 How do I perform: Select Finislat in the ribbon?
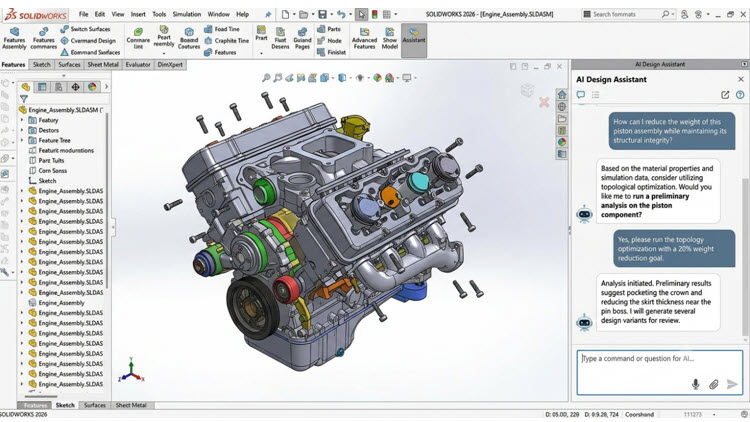(331, 52)
